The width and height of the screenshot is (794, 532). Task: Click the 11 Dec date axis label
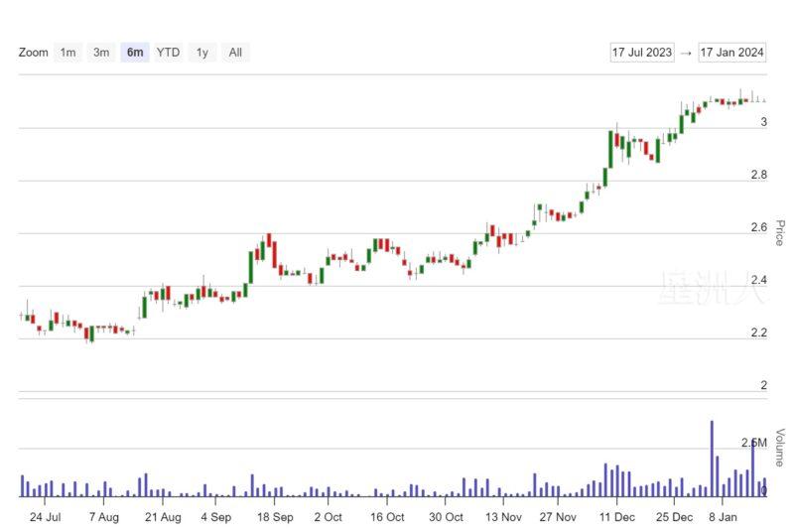[618, 517]
